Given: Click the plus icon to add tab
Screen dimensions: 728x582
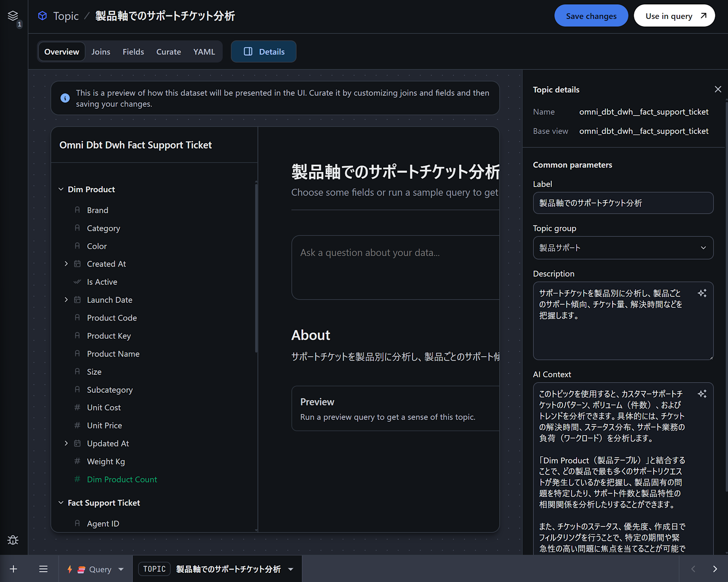Looking at the screenshot, I should [x=13, y=569].
